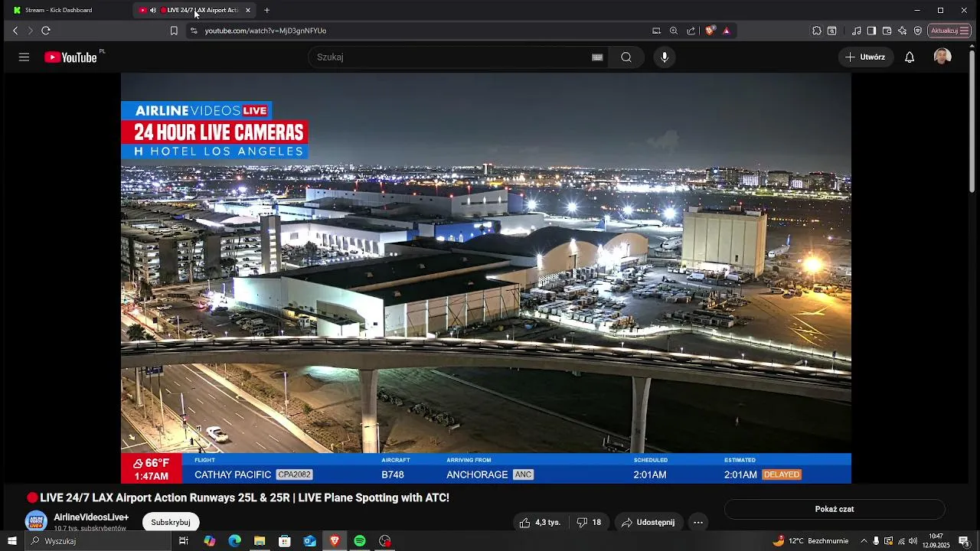The height and width of the screenshot is (551, 980).
Task: Open the AirlineVideosLive+ channel name link
Action: 91,517
